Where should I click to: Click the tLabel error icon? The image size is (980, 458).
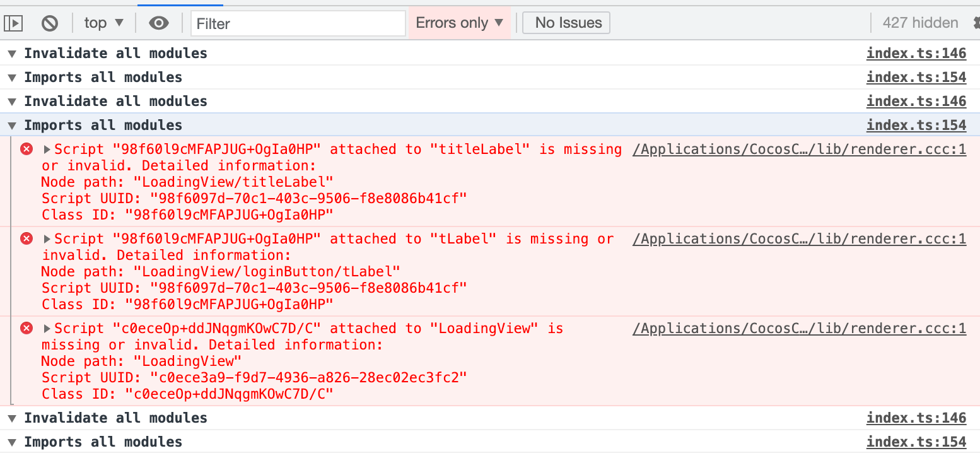[26, 238]
